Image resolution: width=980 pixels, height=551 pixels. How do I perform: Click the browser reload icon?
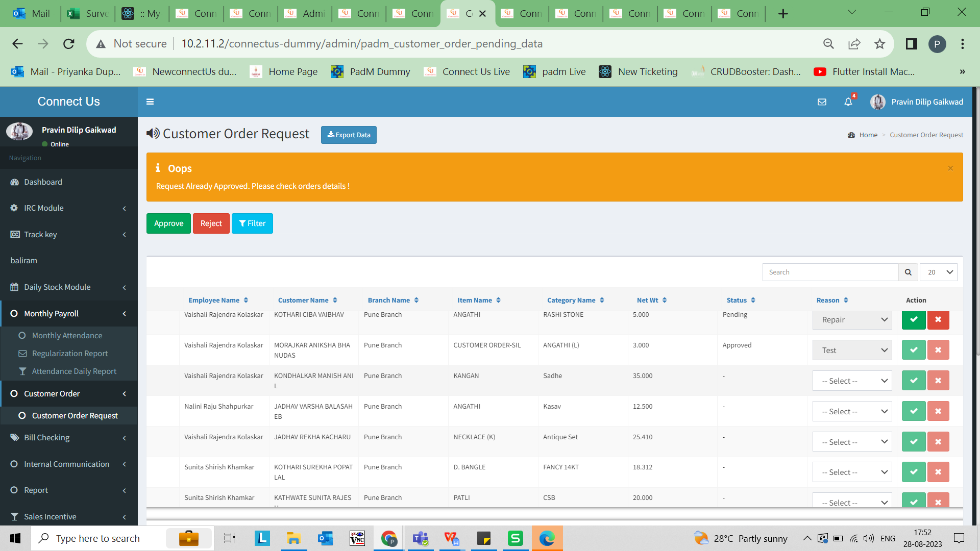point(69,44)
